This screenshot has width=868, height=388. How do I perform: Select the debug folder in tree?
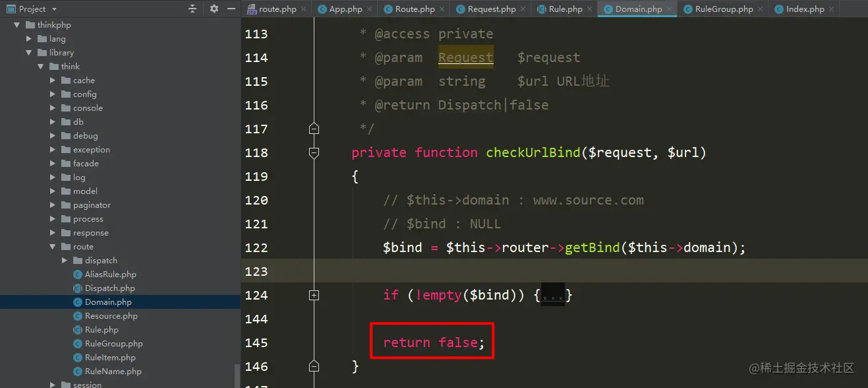tap(86, 136)
